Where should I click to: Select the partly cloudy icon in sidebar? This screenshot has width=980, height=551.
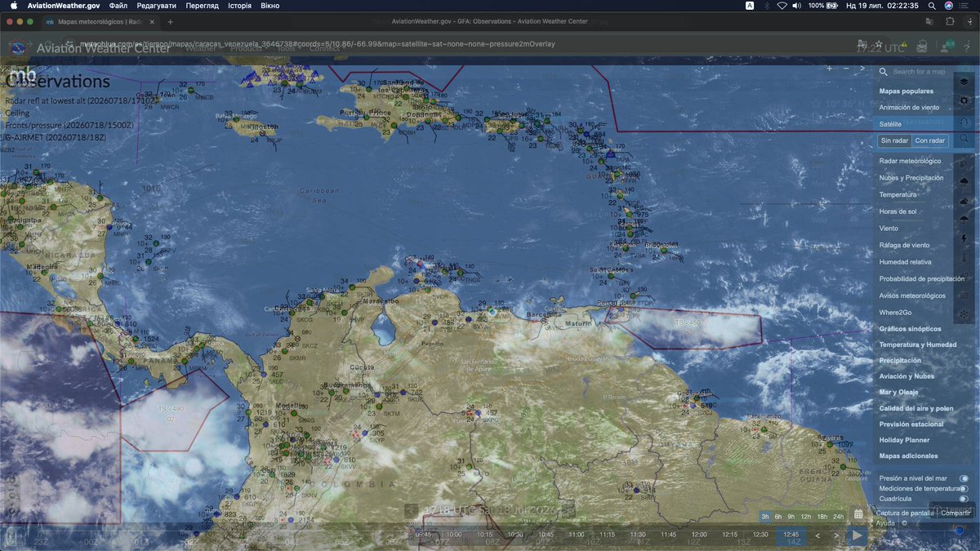point(964,200)
